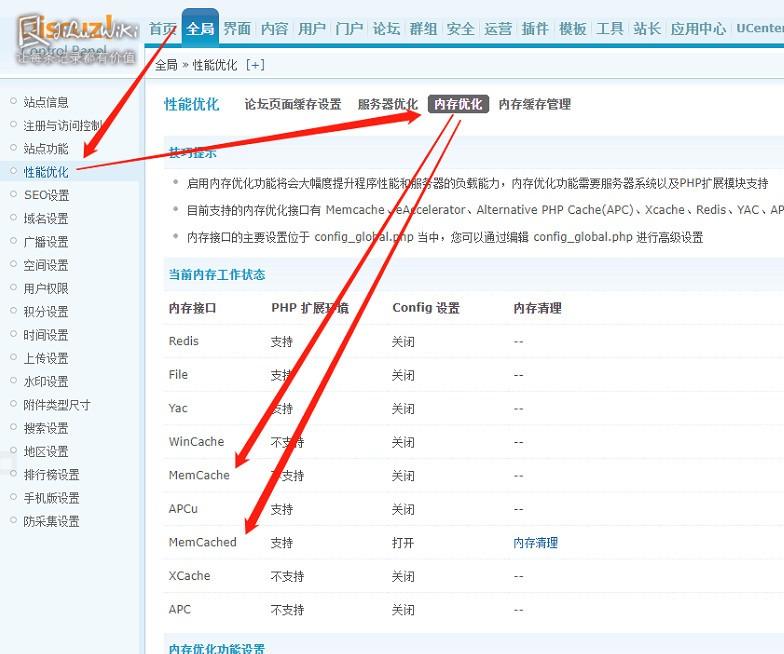
Task: Open the 应用中心 menu
Action: [x=698, y=28]
